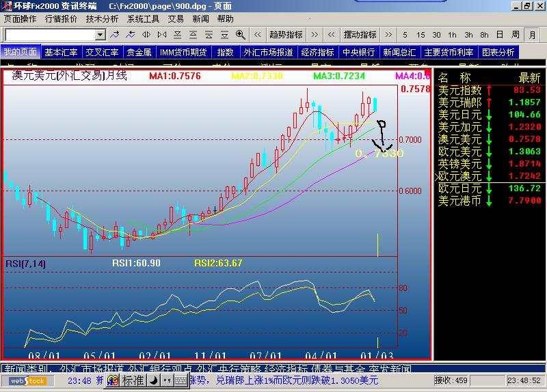Click the 摆动指标 button

pyautogui.click(x=360, y=35)
